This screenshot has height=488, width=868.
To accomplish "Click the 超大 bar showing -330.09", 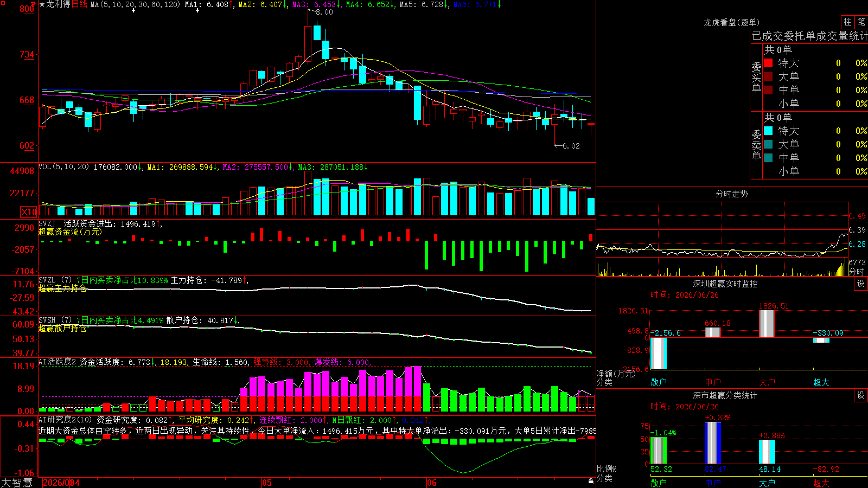I will coord(821,340).
